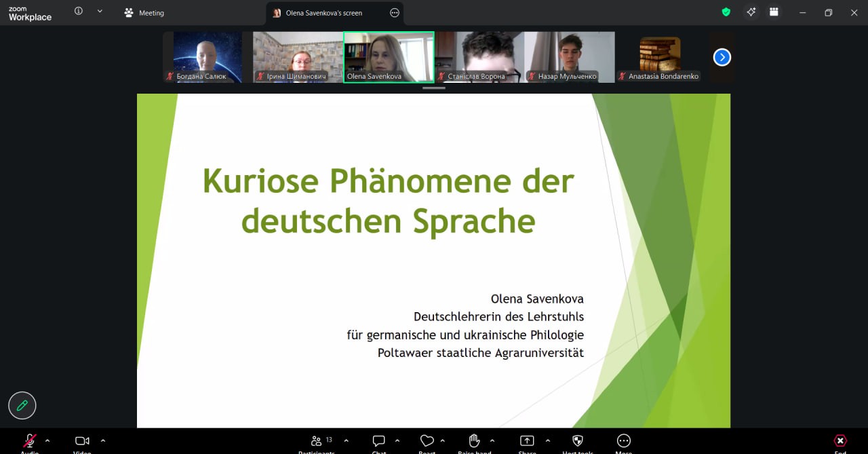Open dropdown arrow beside meeting info icon
The width and height of the screenshot is (868, 454).
100,12
